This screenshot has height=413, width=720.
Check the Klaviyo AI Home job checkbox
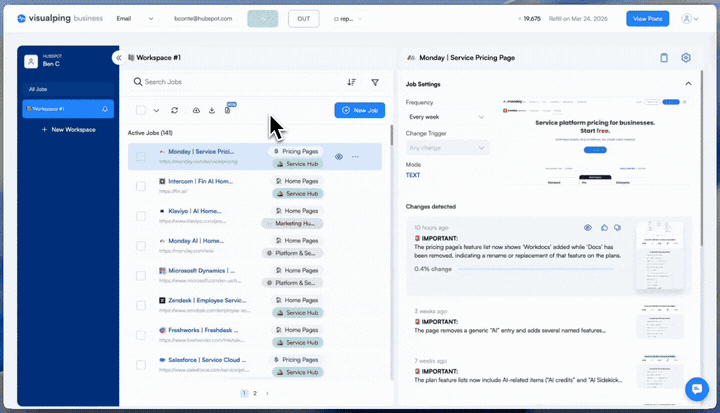coord(141,216)
